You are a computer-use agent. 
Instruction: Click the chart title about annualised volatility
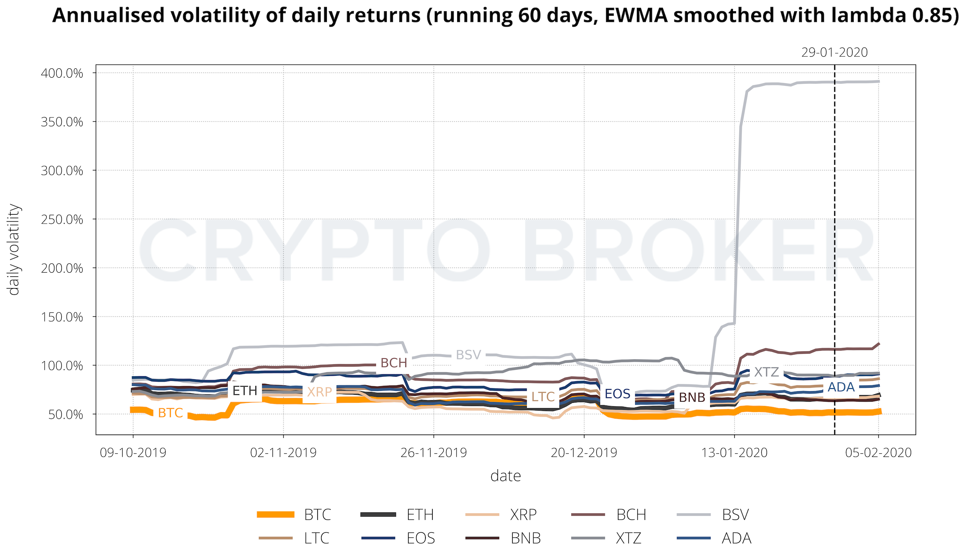click(505, 15)
